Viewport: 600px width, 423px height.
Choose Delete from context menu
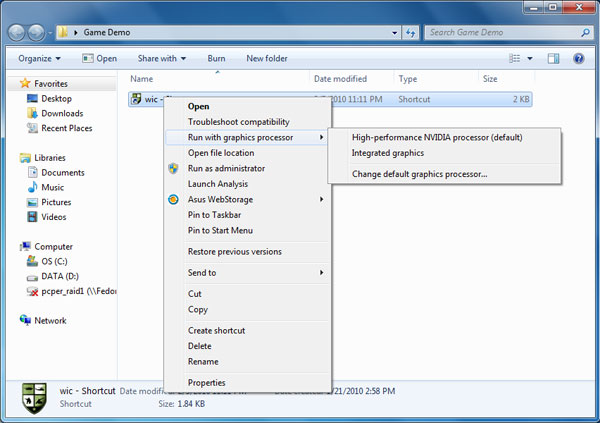click(x=247, y=346)
